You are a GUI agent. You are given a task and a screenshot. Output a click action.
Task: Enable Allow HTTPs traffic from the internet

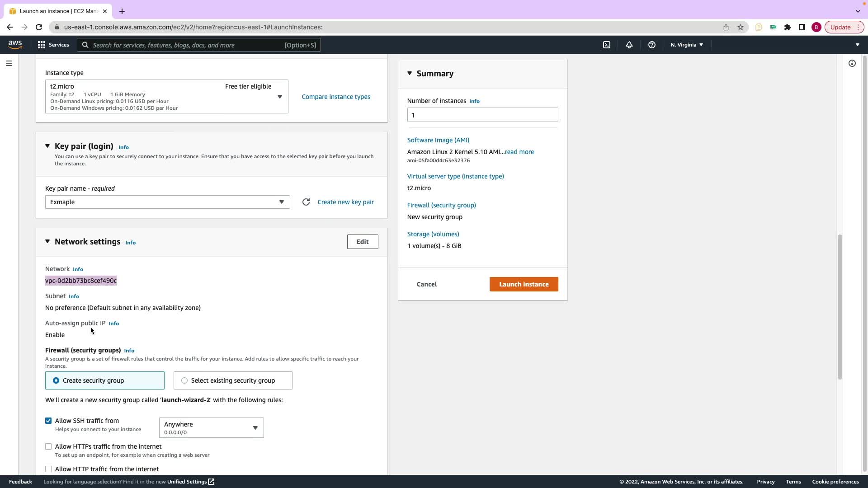pyautogui.click(x=48, y=446)
